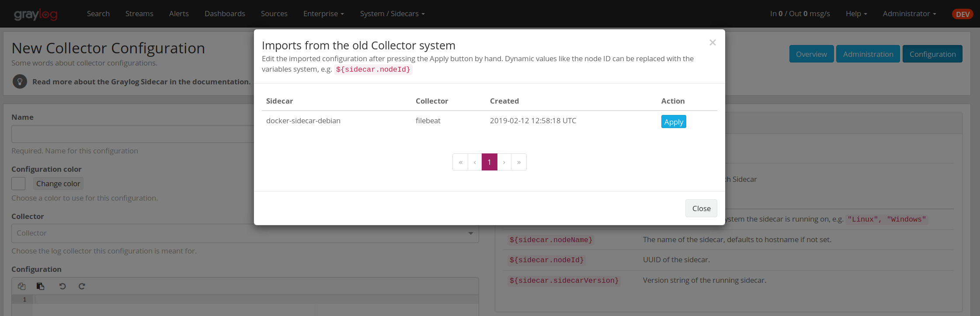Open the Collector select dropdown
This screenshot has width=980, height=316.
[245, 233]
